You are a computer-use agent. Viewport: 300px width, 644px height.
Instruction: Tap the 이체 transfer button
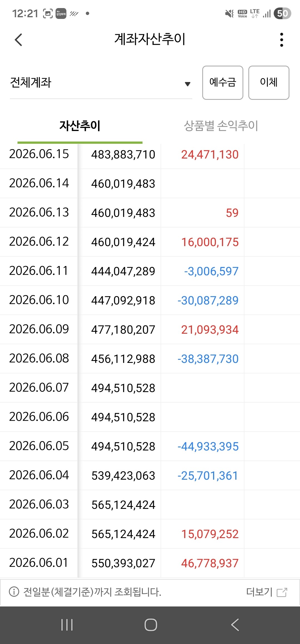point(269,83)
